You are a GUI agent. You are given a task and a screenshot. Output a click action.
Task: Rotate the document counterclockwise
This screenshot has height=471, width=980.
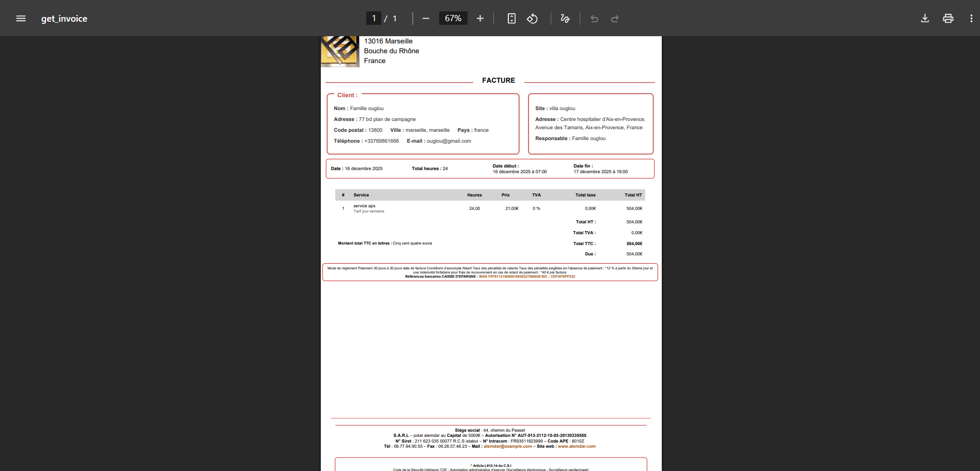click(x=532, y=19)
